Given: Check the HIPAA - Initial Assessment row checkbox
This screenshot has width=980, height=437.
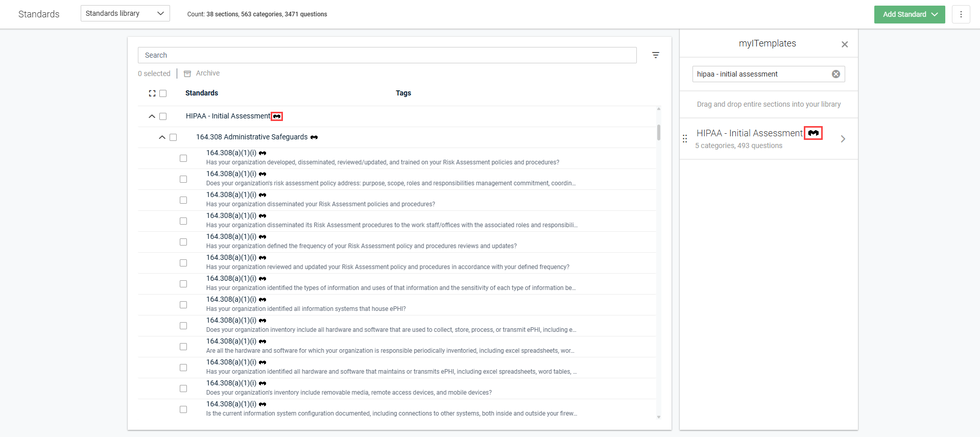Looking at the screenshot, I should 163,116.
